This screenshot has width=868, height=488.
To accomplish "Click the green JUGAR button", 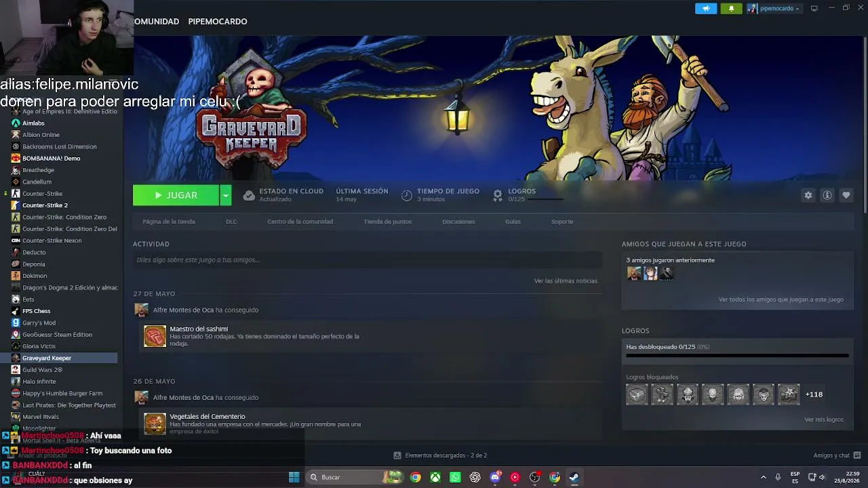I will click(176, 195).
